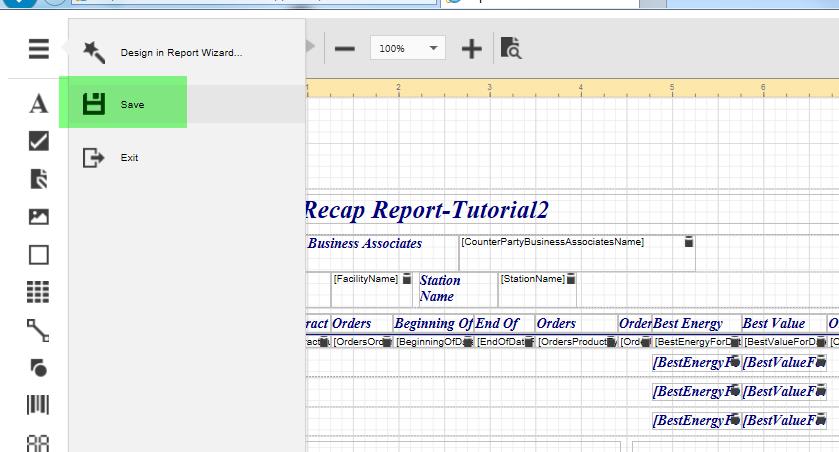Select the Label tool in toolbox
Image resolution: width=839 pixels, height=452 pixels.
(38, 104)
